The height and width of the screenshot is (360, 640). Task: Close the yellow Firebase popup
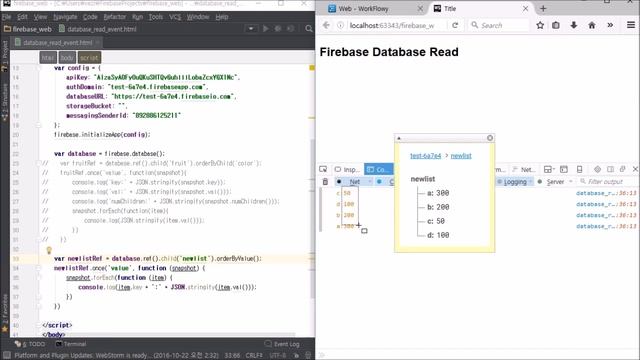point(490,138)
